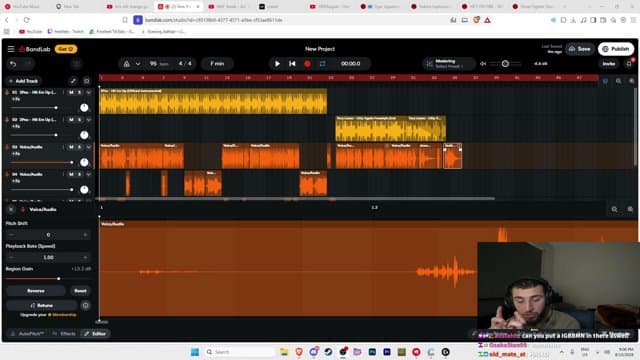Reverse the selected region

tap(36, 291)
